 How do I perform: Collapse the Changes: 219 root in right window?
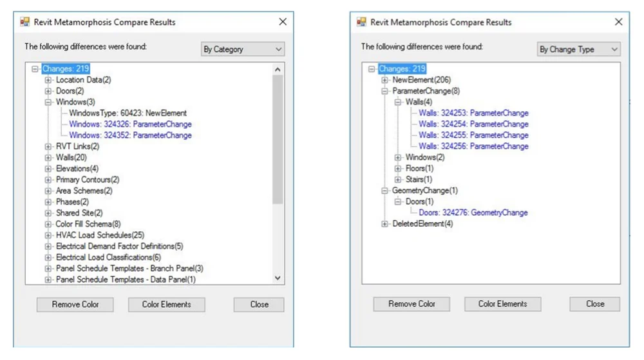pos(372,69)
